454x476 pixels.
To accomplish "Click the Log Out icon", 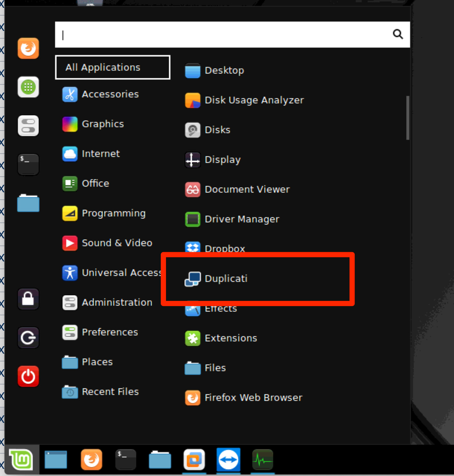I will 28,338.
